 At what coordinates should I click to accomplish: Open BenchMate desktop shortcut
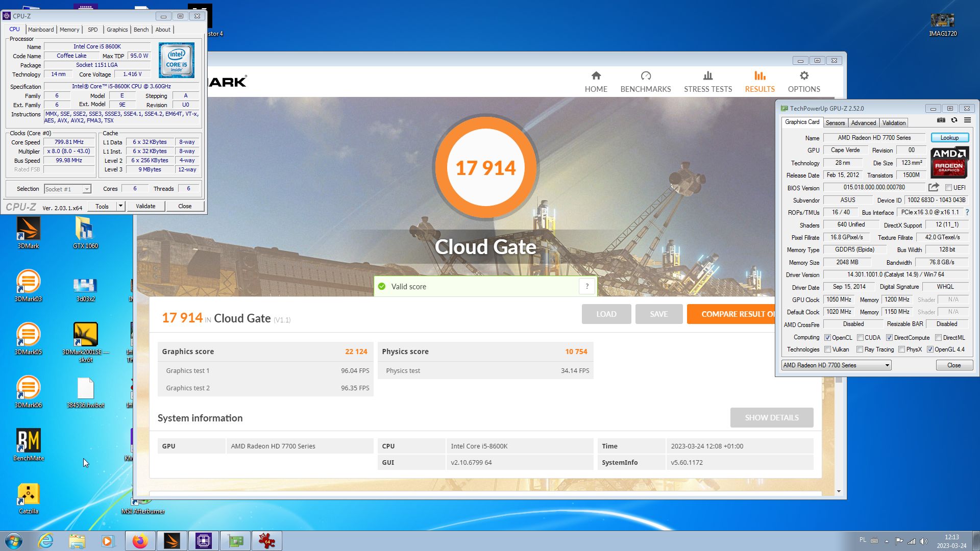[x=29, y=445]
